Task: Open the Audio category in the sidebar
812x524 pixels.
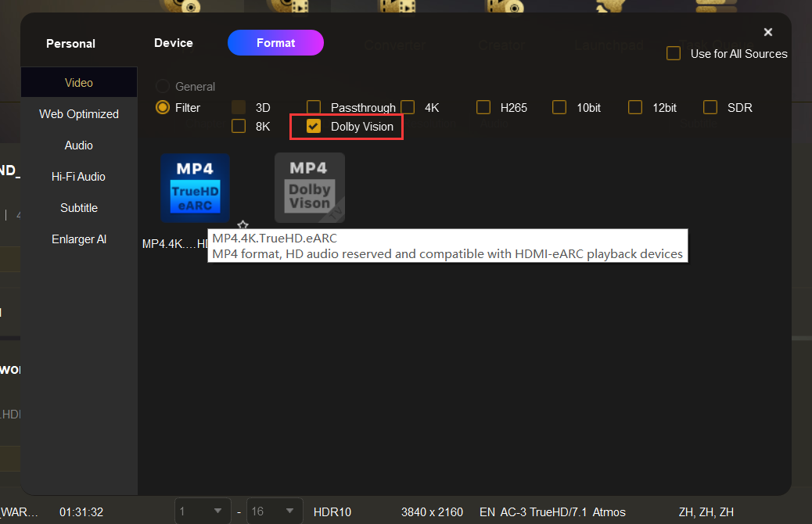Action: pos(79,145)
